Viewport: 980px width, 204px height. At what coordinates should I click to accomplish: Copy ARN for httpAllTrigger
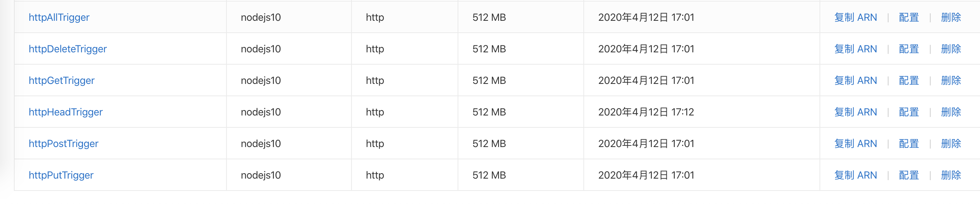pos(855,17)
